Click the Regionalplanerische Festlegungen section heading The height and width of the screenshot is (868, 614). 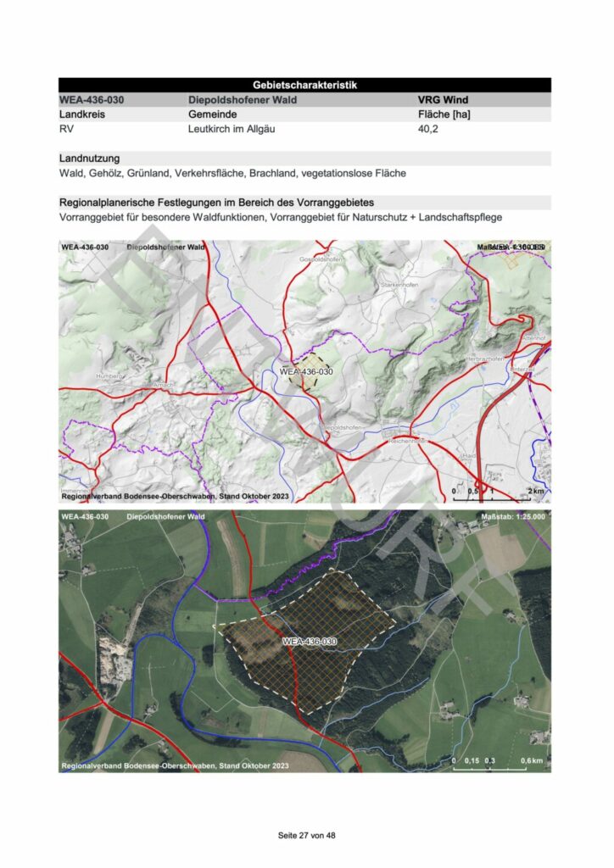click(216, 203)
